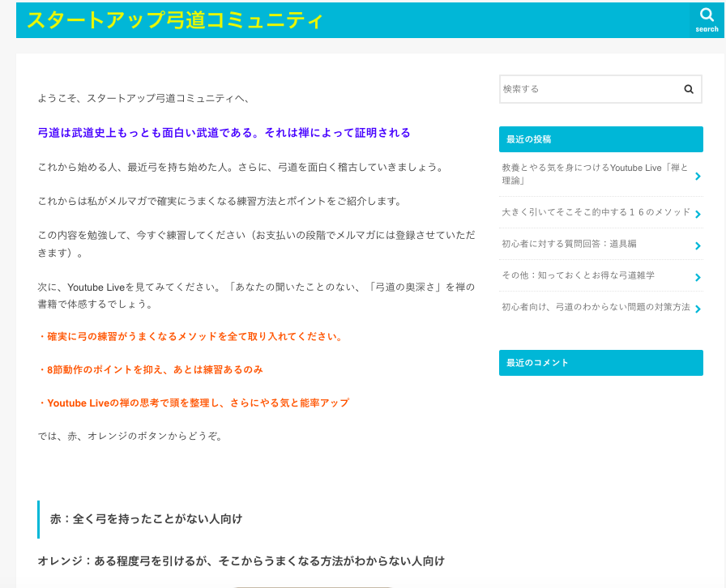Viewport: 726px width, 588px height.
Task: Click paragraph これからは私がメルマガで確実にうまくなる
Action: (x=220, y=201)
